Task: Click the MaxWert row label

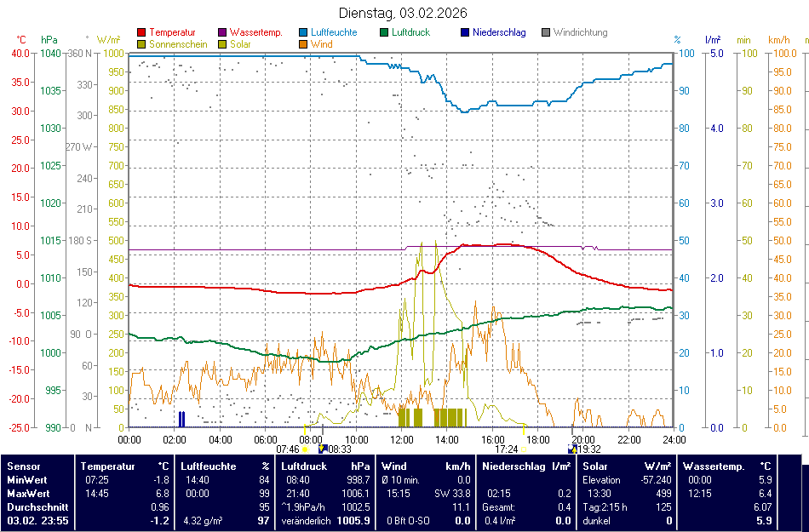Action: (27, 493)
